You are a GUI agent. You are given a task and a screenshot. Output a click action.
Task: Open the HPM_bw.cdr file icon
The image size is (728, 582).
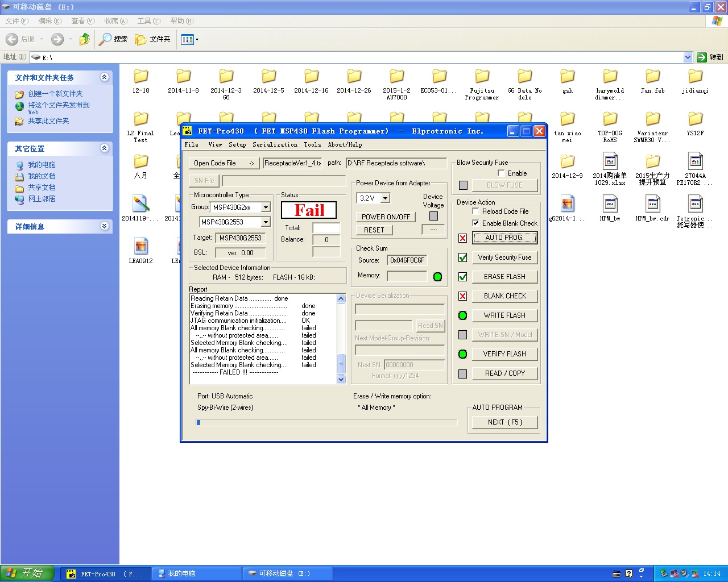click(x=652, y=204)
